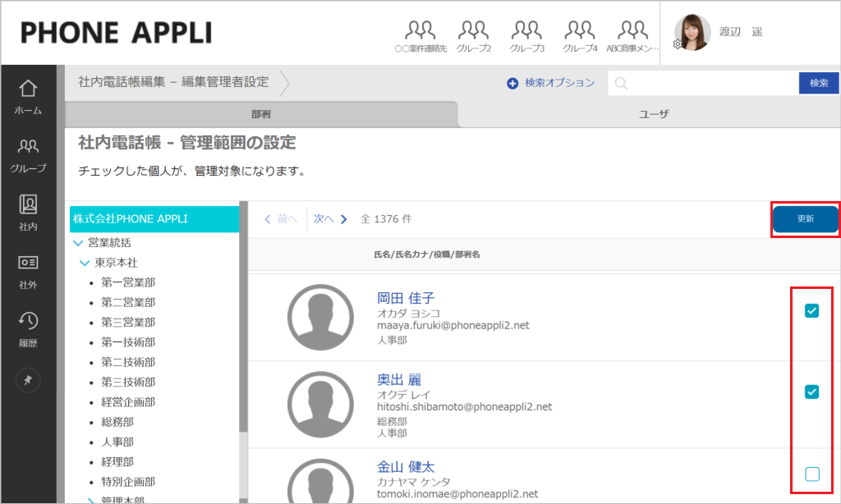Collapse the 営業統括 tree node

[x=78, y=243]
